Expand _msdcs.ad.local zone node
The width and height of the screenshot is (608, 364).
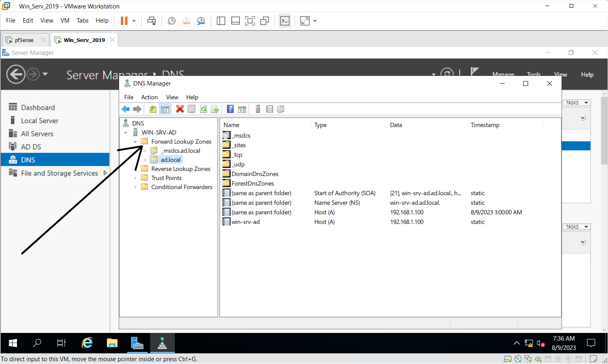pos(145,151)
